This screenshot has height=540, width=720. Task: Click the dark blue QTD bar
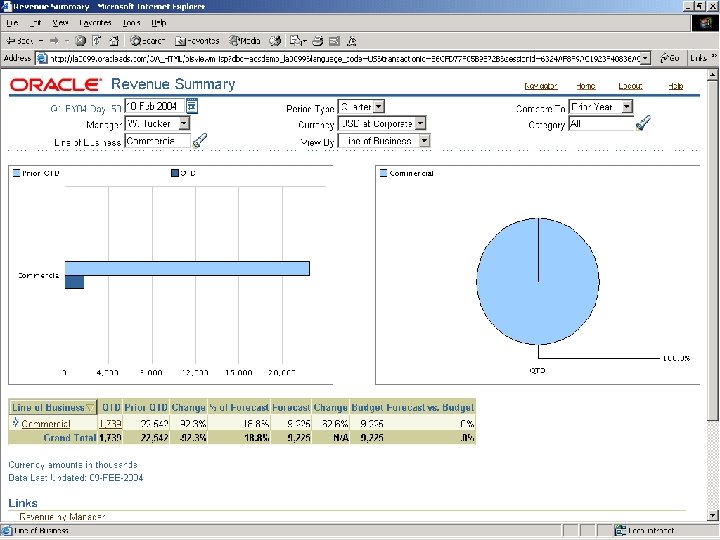point(74,282)
